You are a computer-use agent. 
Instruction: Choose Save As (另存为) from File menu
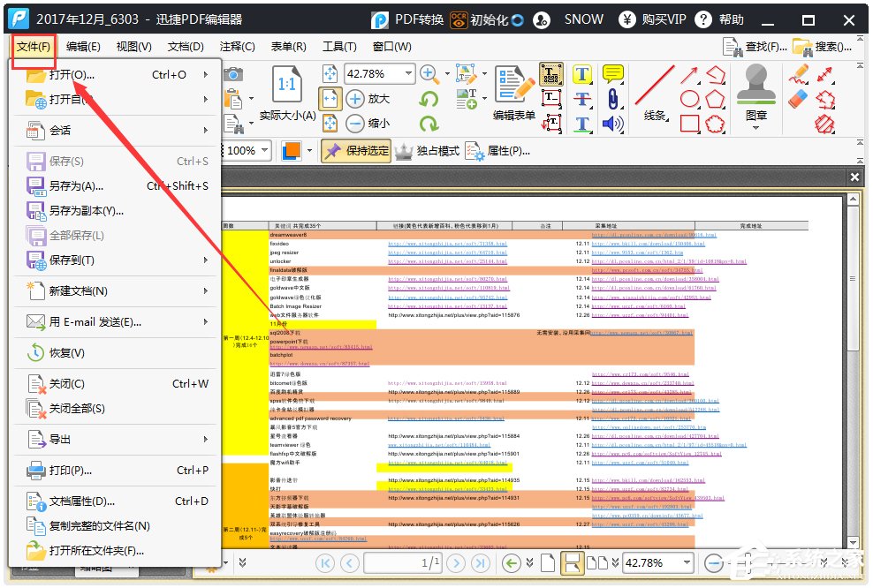[76, 186]
